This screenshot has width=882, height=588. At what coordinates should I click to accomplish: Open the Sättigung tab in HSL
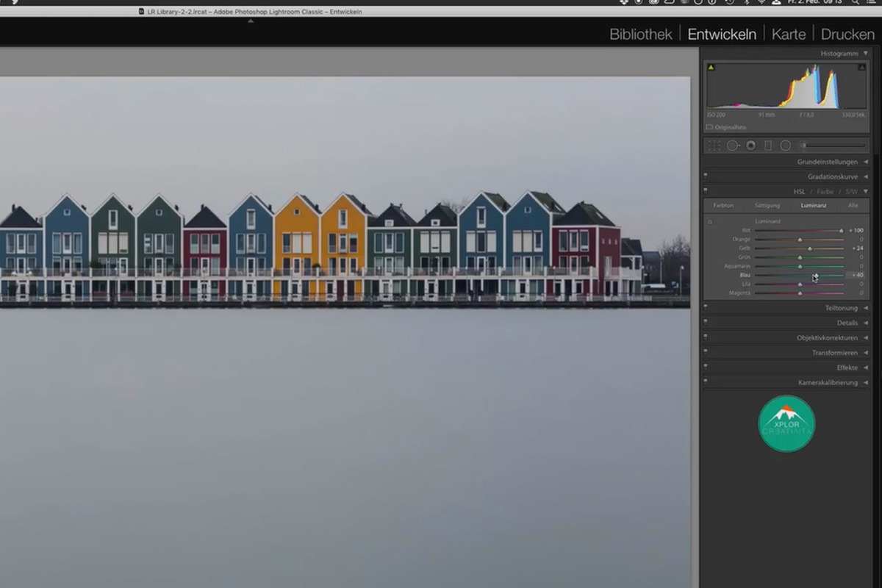click(767, 206)
